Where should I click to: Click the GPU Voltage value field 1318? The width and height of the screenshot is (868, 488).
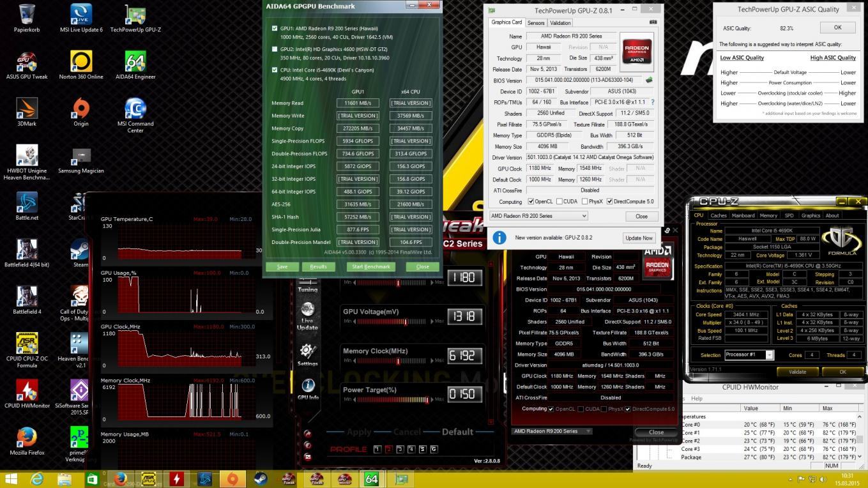[x=464, y=317]
